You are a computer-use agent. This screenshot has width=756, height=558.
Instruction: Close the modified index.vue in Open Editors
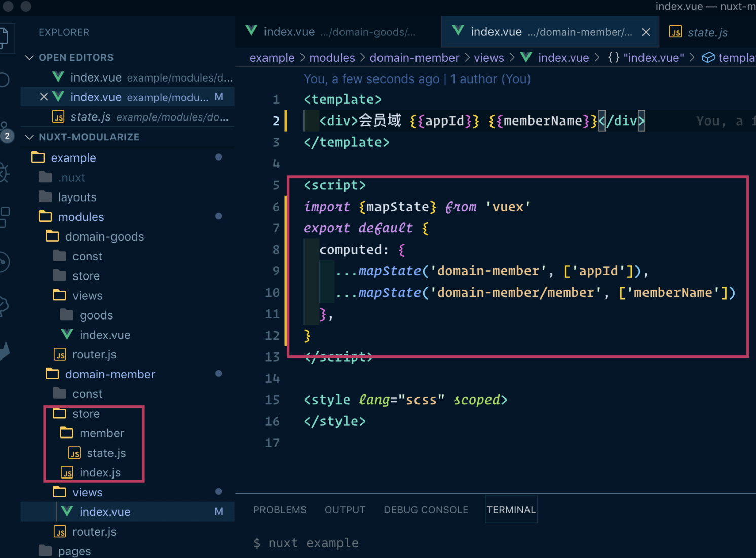pos(44,97)
